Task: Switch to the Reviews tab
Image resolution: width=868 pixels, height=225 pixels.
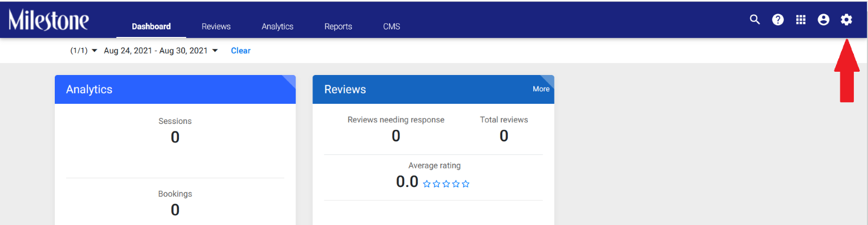Action: (216, 26)
